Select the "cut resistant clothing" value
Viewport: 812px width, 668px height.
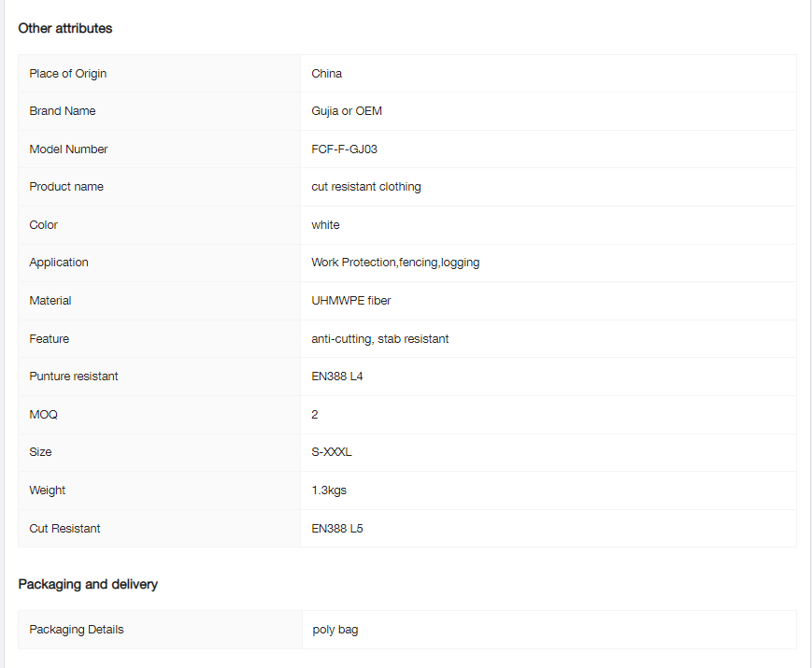[x=366, y=187]
